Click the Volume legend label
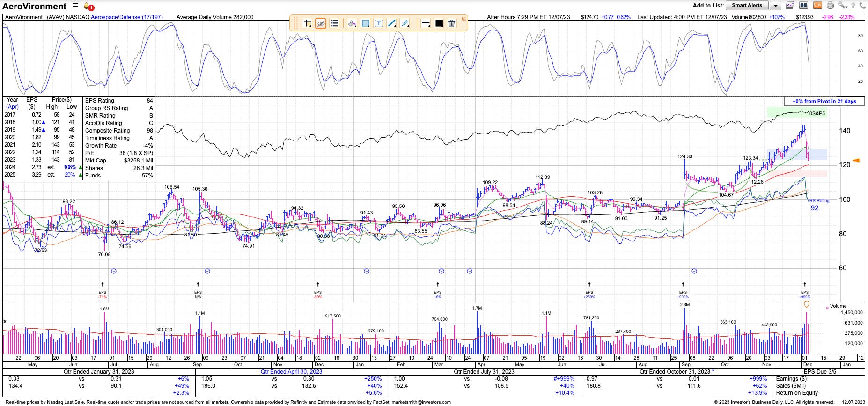 click(839, 306)
